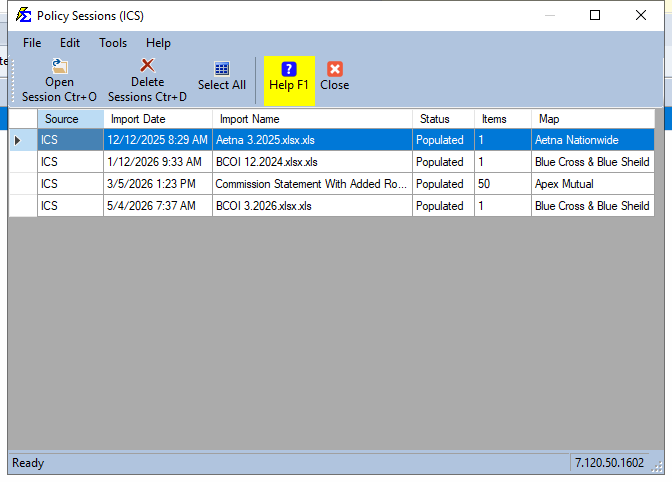Click the Items cell showing 50

(503, 184)
